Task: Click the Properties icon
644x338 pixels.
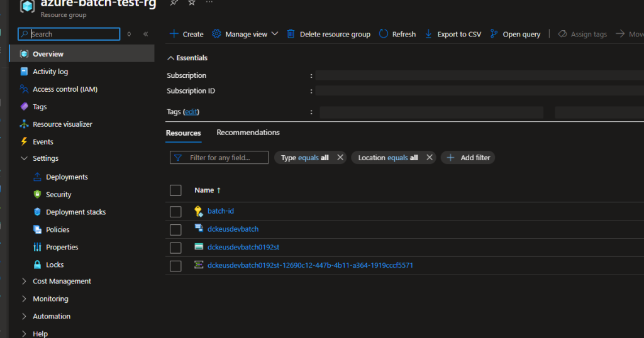Action: coord(37,247)
